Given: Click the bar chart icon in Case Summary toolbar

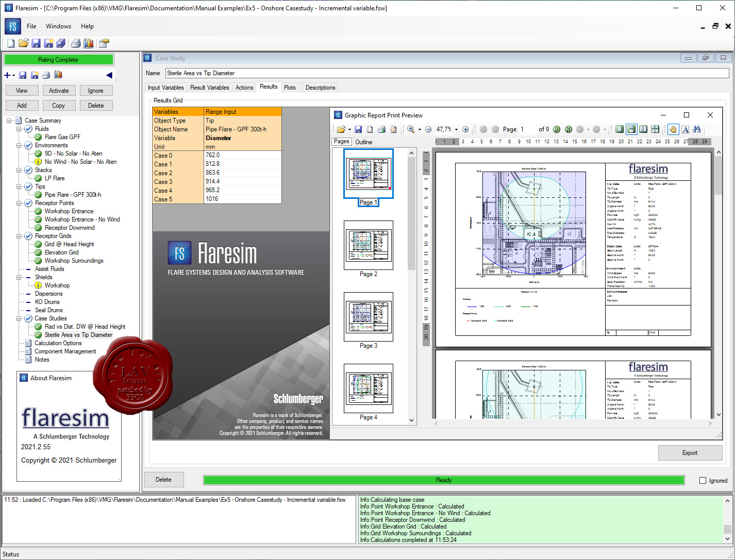Looking at the screenshot, I should pyautogui.click(x=58, y=75).
